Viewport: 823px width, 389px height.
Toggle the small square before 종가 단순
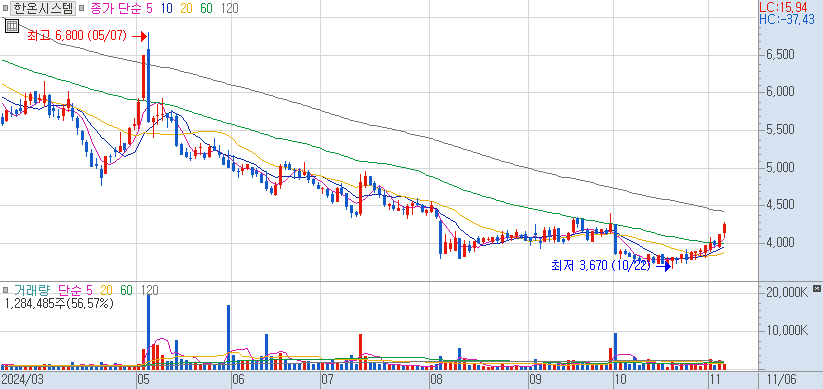point(81,8)
